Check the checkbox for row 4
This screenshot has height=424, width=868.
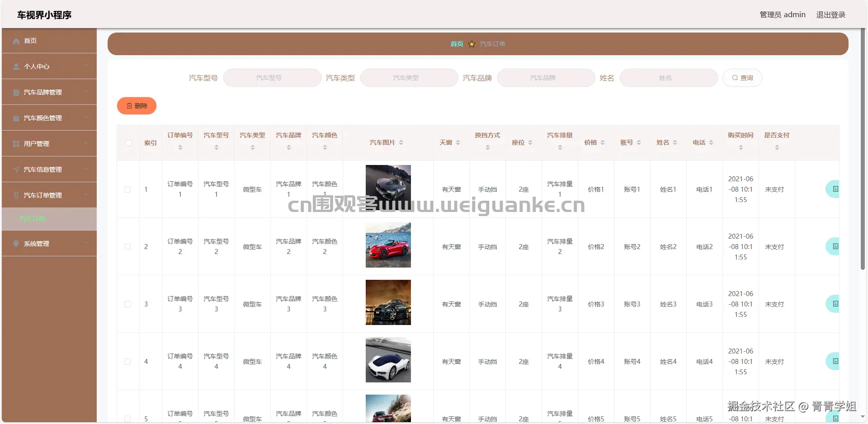127,362
